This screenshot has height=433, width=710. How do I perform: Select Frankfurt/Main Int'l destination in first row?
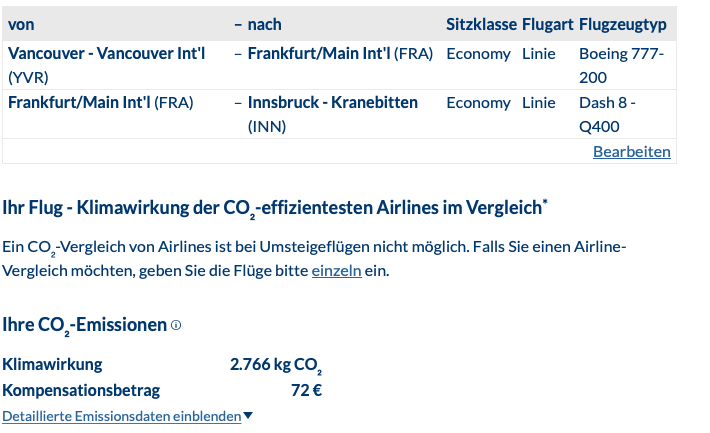pos(340,54)
